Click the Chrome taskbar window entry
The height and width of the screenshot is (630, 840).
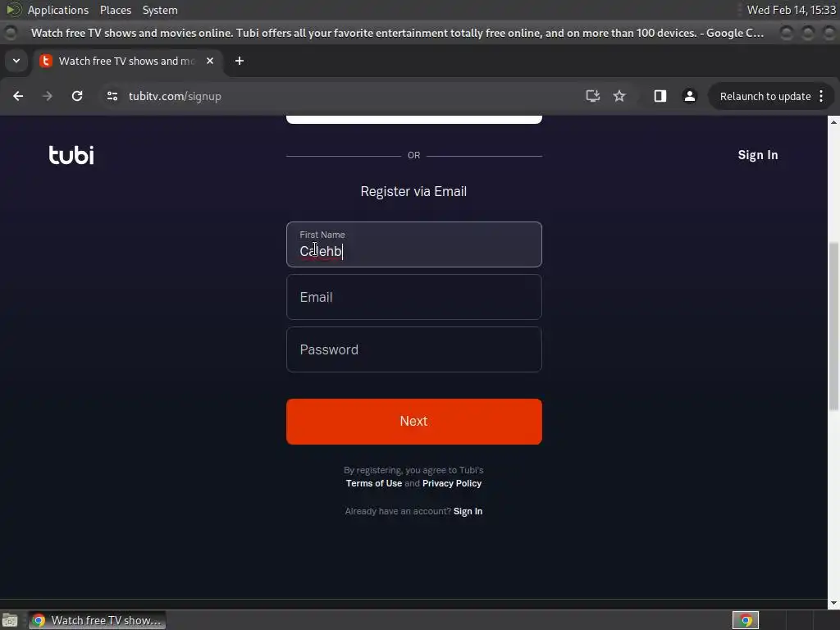point(97,620)
